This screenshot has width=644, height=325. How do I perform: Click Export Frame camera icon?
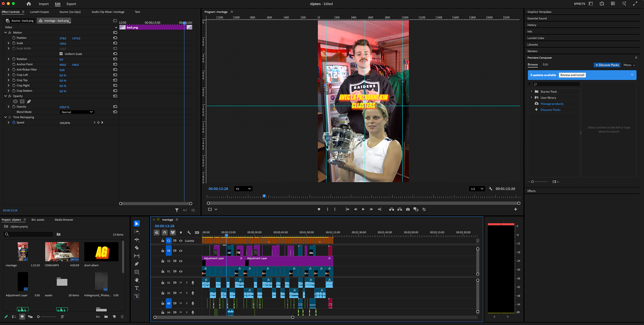(x=408, y=209)
